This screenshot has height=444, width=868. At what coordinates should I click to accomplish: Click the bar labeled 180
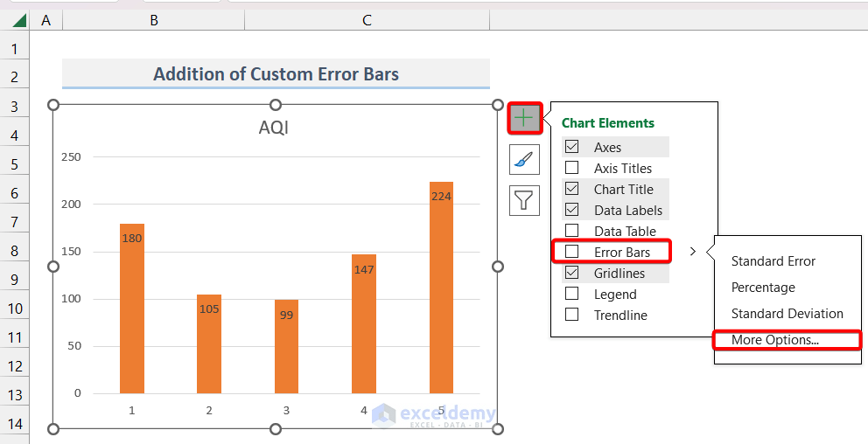(132, 309)
